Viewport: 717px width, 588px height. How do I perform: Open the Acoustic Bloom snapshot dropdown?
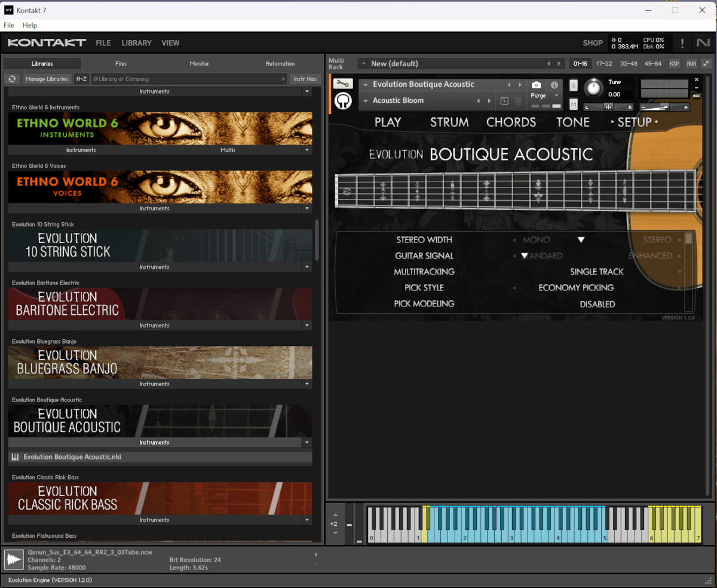[366, 101]
